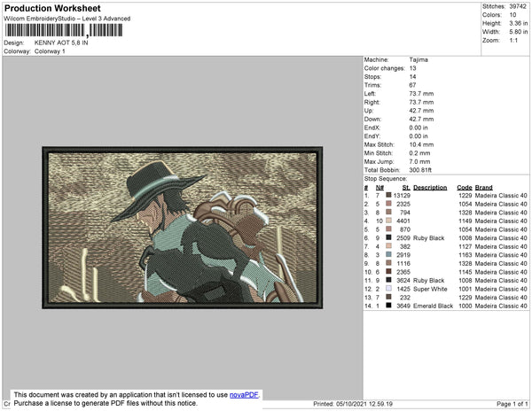Click 'Wilcom EmbroideryStudio – Level 3 Advanced' text
The width and height of the screenshot is (532, 411).
point(67,19)
